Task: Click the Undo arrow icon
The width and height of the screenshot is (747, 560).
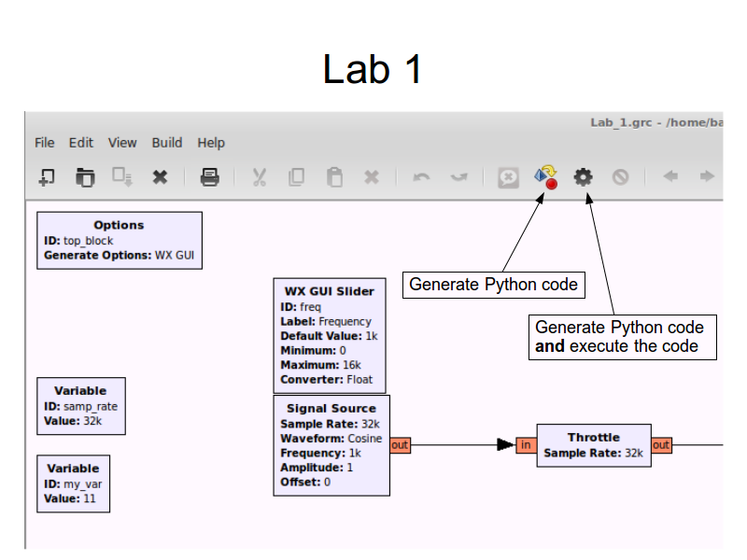Action: pyautogui.click(x=421, y=176)
